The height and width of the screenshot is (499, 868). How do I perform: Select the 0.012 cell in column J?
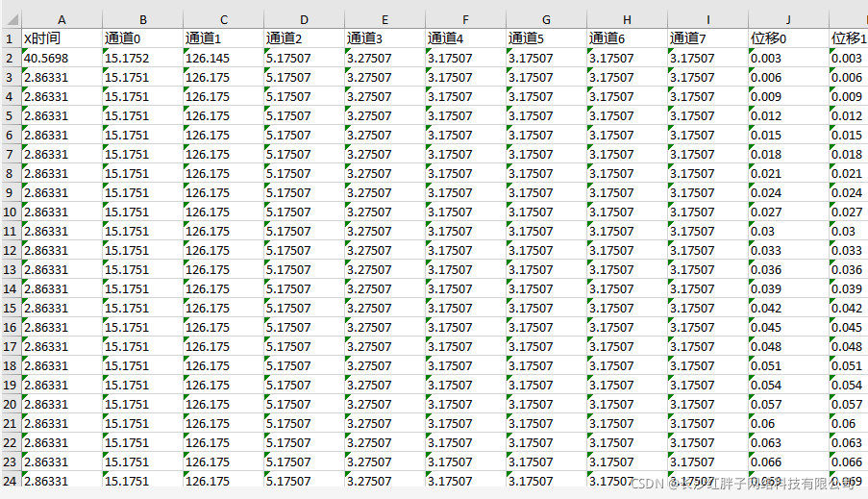pyautogui.click(x=789, y=115)
